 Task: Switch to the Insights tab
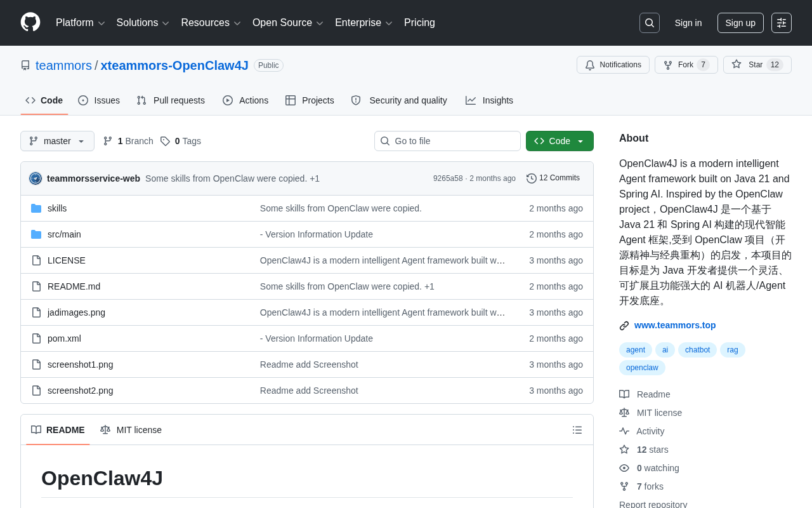click(489, 100)
